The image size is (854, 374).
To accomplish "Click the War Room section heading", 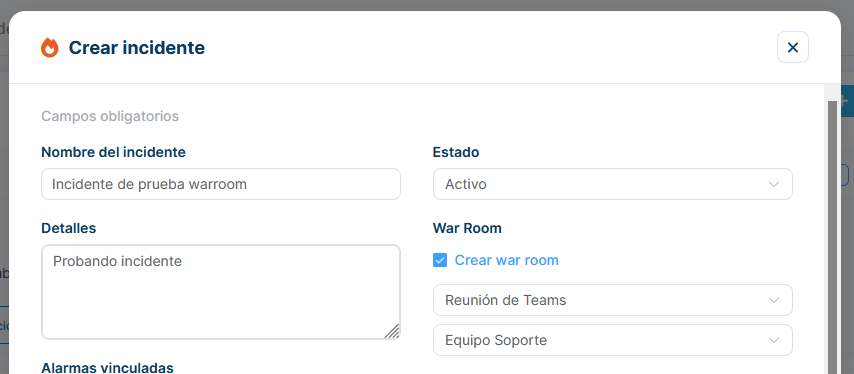I will (x=467, y=228).
